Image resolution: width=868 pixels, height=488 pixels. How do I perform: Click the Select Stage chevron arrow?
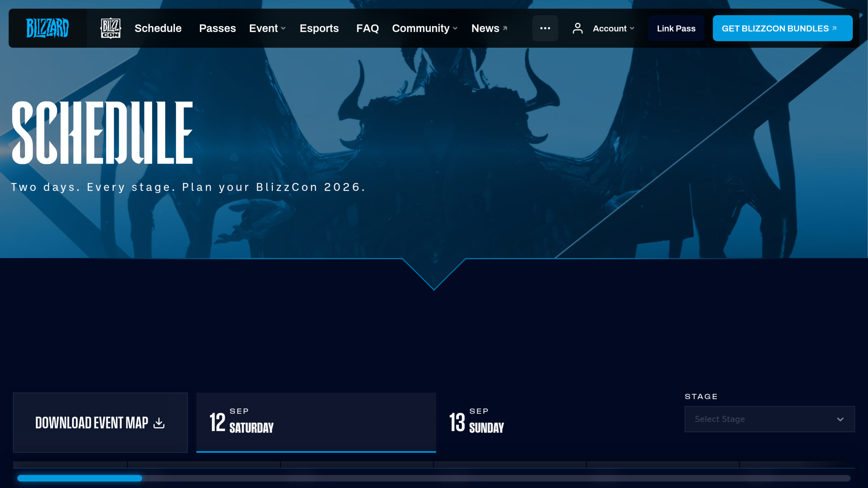pos(840,420)
